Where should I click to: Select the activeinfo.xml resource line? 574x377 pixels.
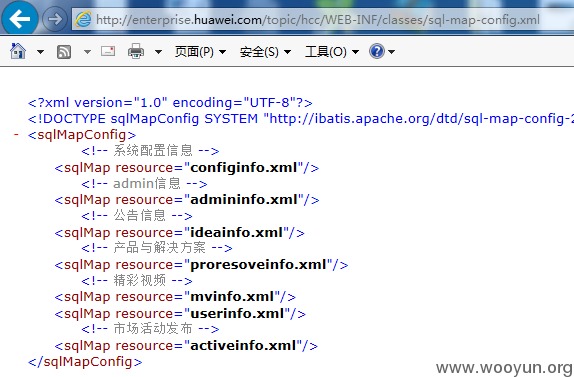pyautogui.click(x=186, y=346)
